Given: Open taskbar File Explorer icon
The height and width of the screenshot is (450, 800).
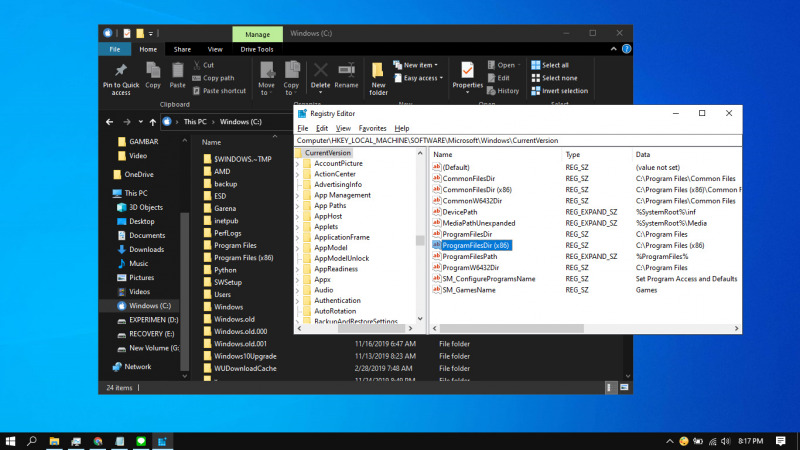Looking at the screenshot, I should pyautogui.click(x=54, y=441).
